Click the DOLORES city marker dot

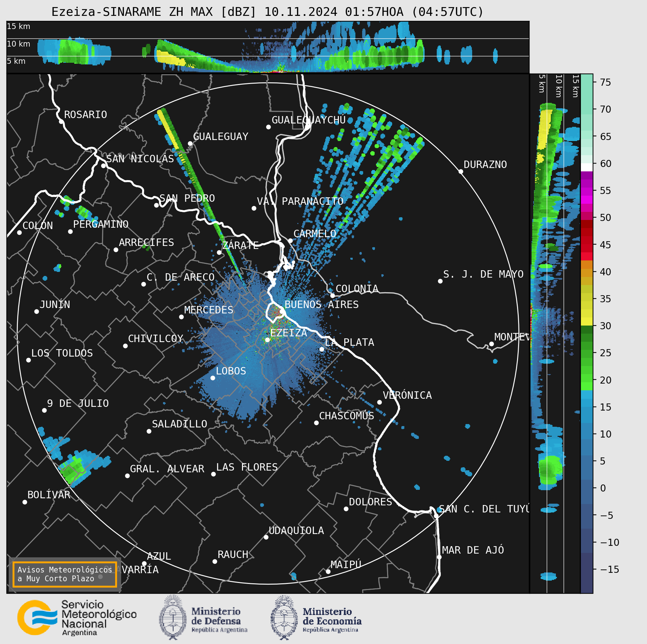click(346, 509)
